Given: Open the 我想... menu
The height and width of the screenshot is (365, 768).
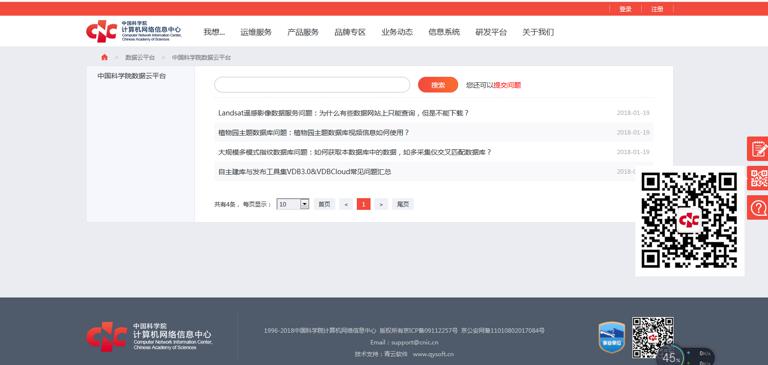Looking at the screenshot, I should coord(214,32).
